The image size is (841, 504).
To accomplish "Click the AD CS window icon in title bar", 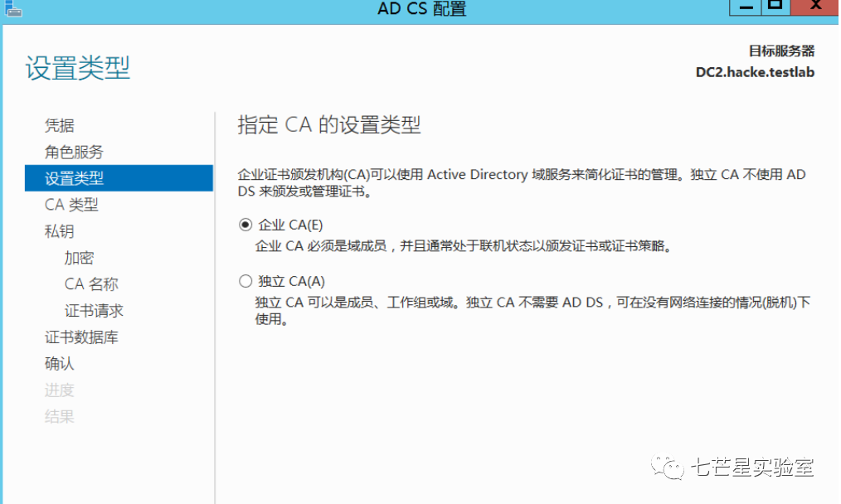I will (x=13, y=8).
